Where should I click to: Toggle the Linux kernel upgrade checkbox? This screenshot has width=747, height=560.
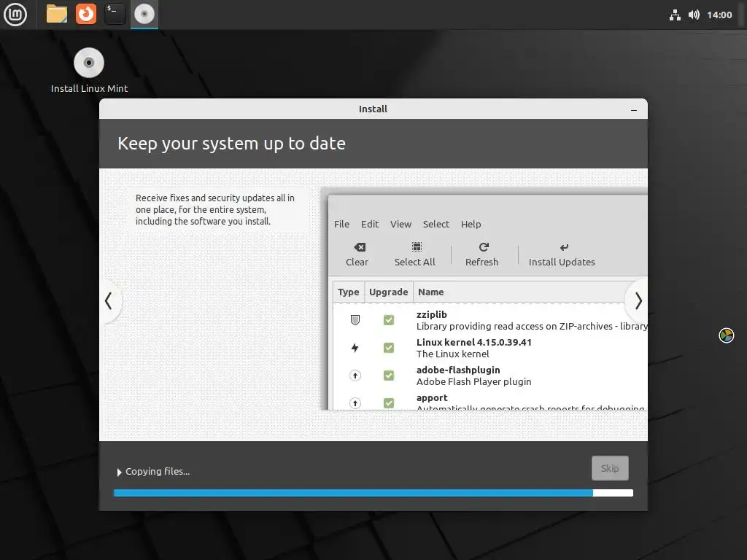(x=389, y=348)
